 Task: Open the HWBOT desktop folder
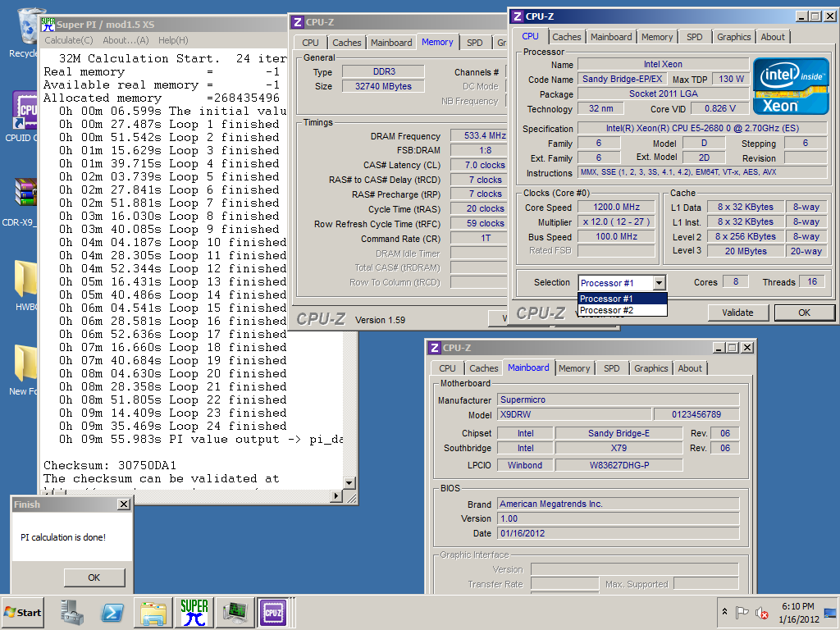(x=25, y=285)
